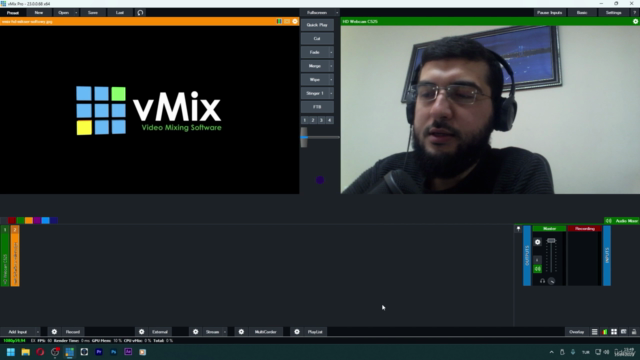Expand Merge transition dropdown arrow
640x360 pixels.
click(331, 66)
